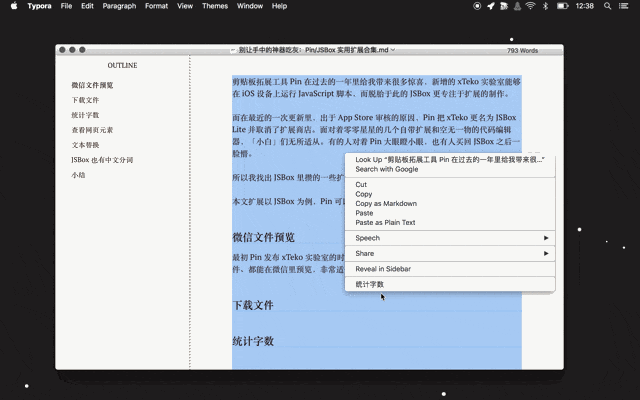The image size is (640, 400).
Task: Jump to 微信文件预览 in outline
Action: (x=92, y=85)
